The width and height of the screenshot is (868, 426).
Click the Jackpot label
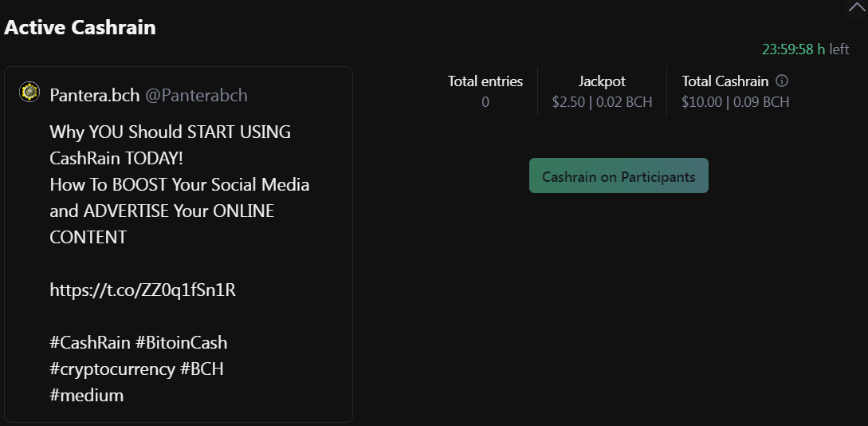[602, 81]
